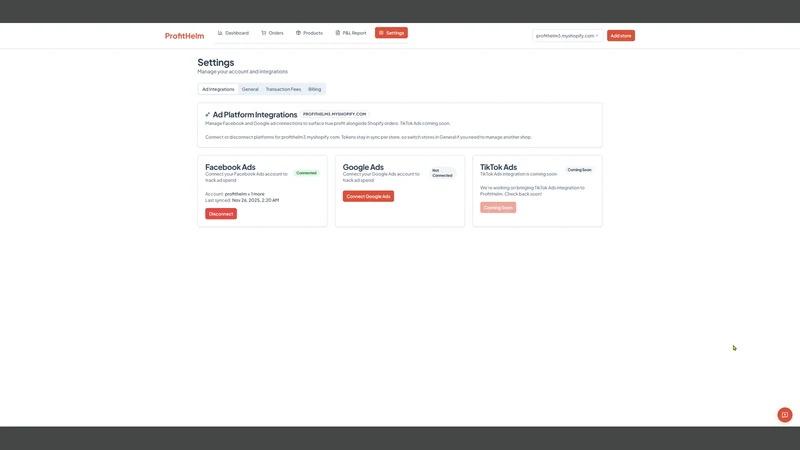Click the Ad Platform Integrations plug icon

coord(208,115)
